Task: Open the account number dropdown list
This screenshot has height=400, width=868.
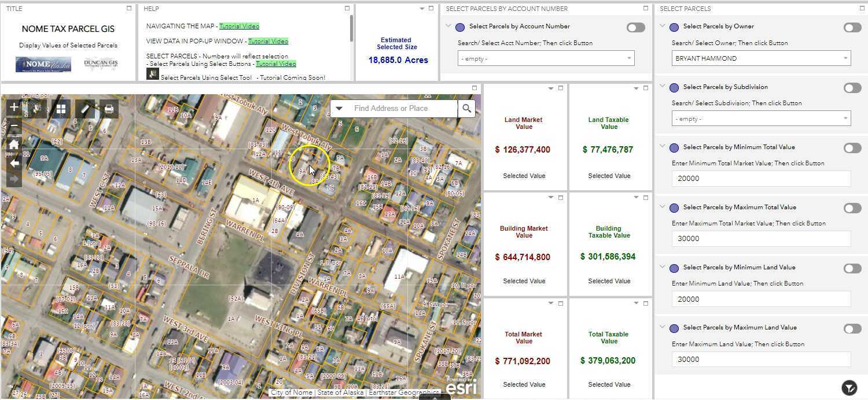Action: [546, 58]
